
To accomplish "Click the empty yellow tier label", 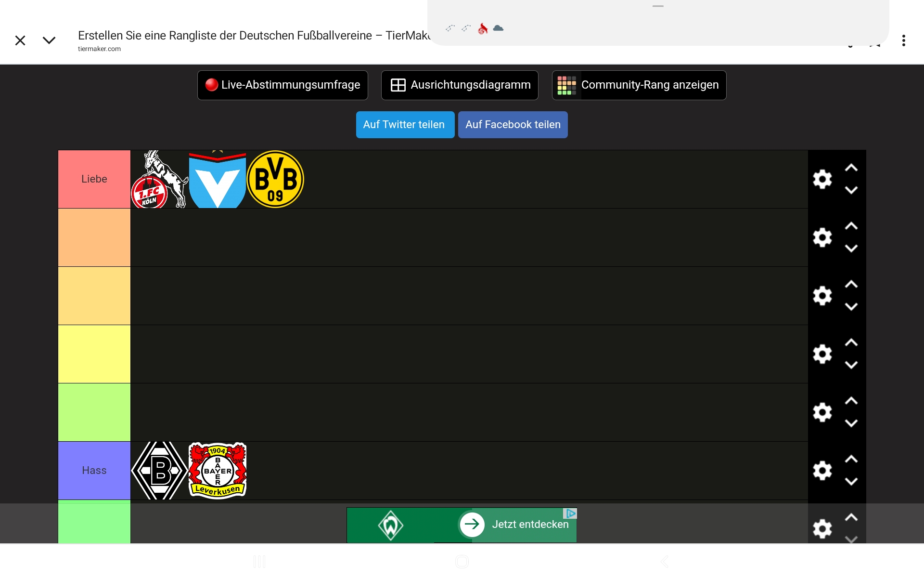I will coord(94,354).
